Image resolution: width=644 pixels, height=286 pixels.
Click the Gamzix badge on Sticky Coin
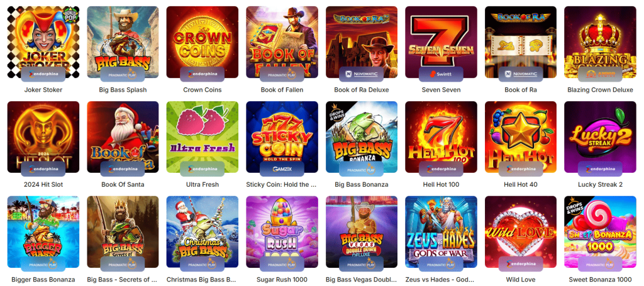(282, 169)
